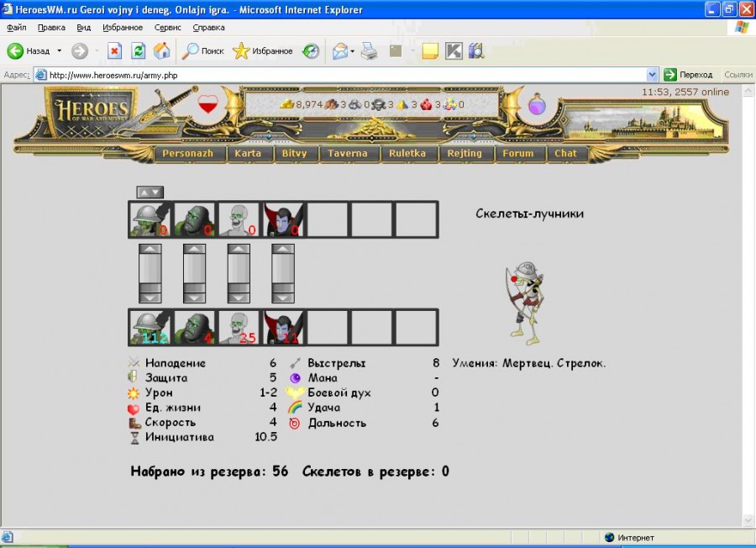Screen dimensions: 756x548
Task: Open the Rejting tab
Action: [465, 154]
